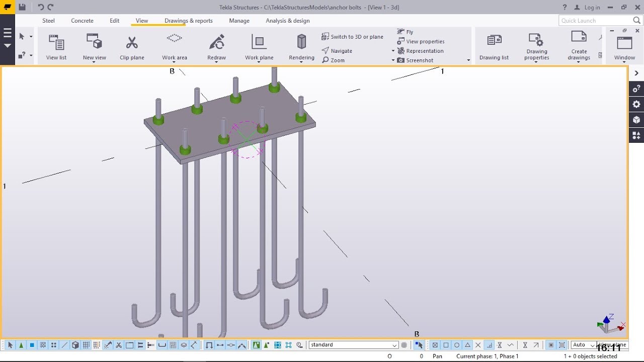This screenshot has width=644, height=362.
Task: Toggle the Select all arrow switch
Action: tap(10, 345)
